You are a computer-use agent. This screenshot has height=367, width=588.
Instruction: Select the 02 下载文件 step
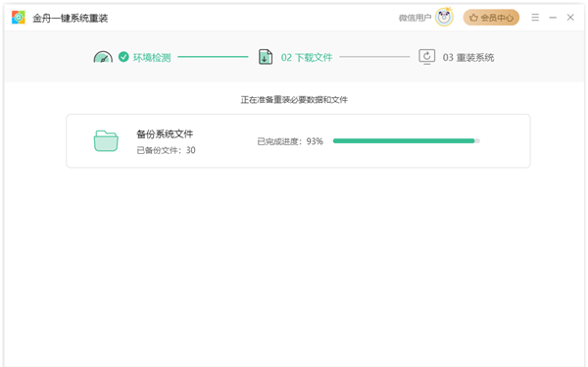[307, 58]
